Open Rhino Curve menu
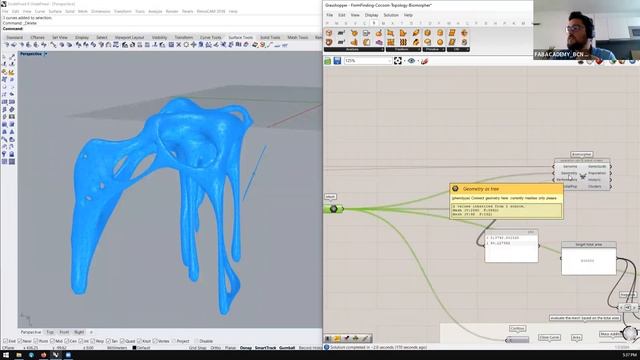 pos(40,11)
